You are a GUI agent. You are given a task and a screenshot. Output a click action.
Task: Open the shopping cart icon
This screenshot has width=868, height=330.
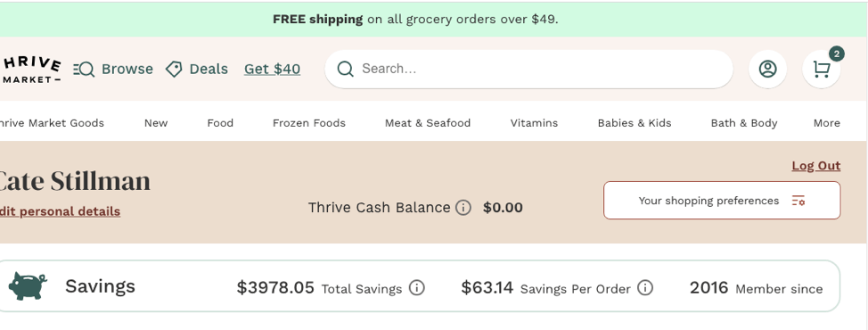[x=821, y=70]
